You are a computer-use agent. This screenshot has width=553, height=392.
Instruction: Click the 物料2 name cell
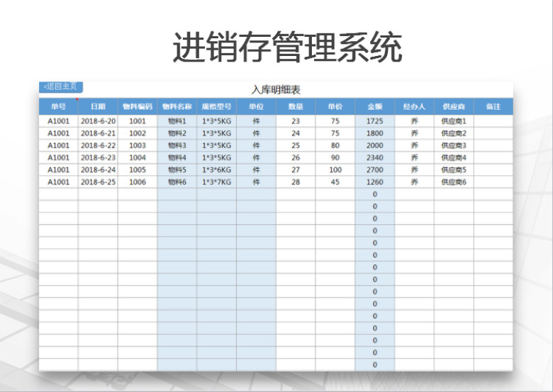(x=177, y=133)
